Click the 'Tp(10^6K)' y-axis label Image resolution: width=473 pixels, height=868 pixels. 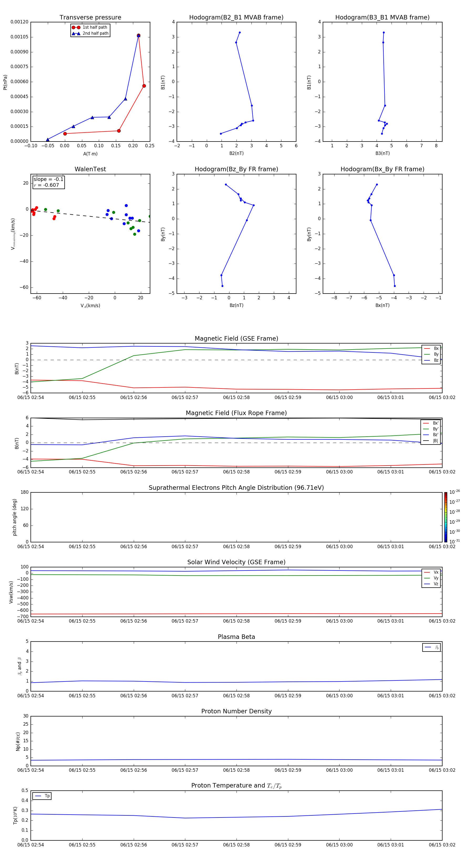click(15, 815)
